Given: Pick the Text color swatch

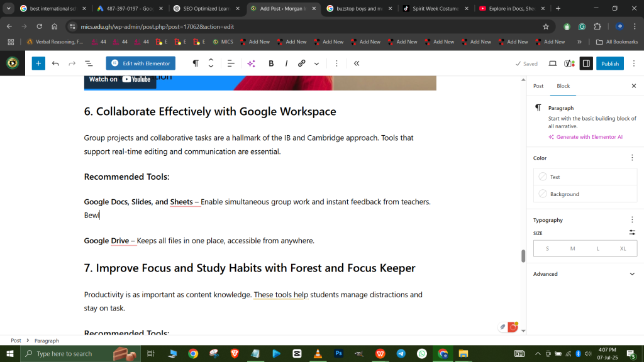Looking at the screenshot, I should [x=543, y=177].
